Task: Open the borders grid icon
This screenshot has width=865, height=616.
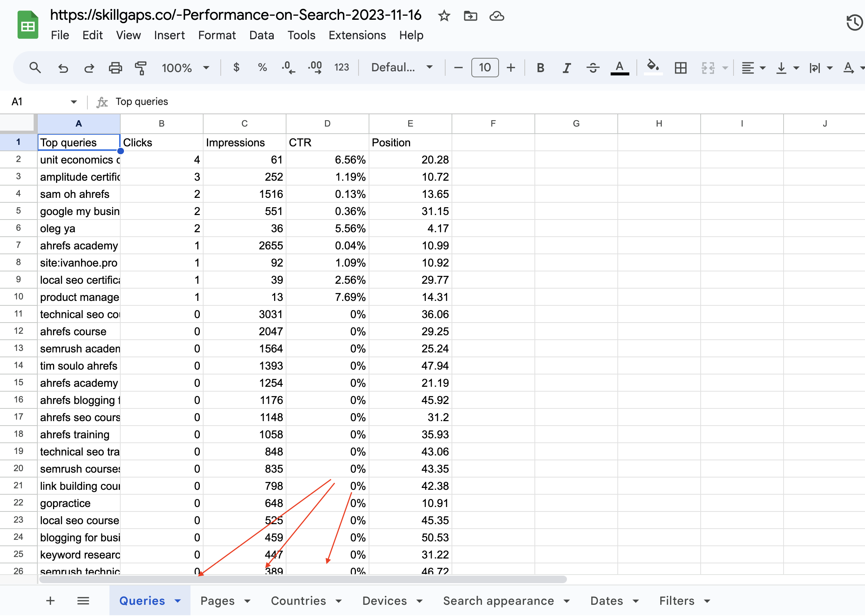Action: tap(680, 68)
